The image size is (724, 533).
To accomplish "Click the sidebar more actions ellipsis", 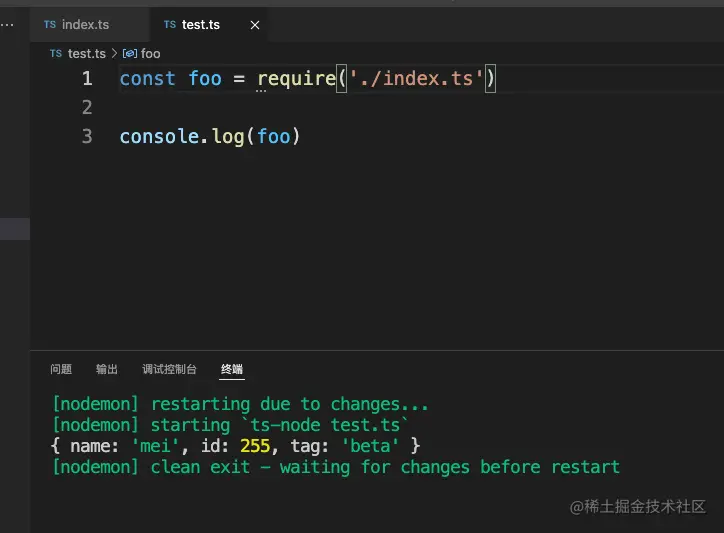I will 7,22.
